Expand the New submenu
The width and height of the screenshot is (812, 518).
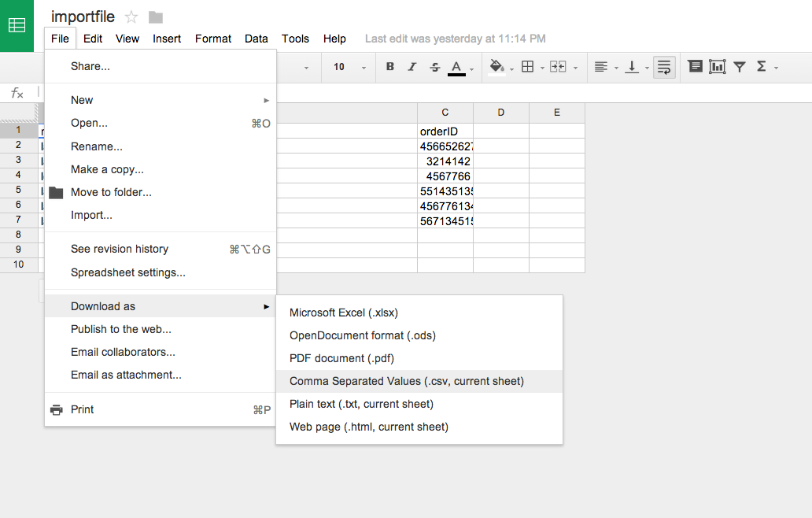coord(161,100)
